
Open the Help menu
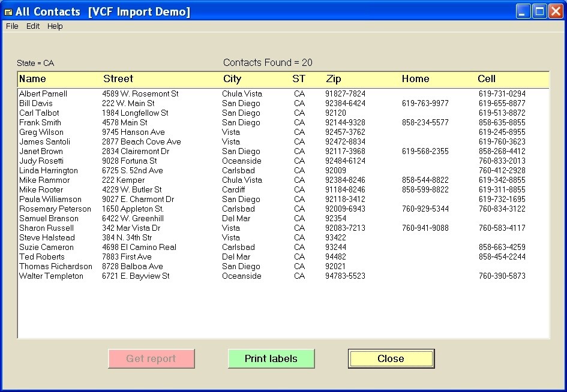click(x=55, y=26)
